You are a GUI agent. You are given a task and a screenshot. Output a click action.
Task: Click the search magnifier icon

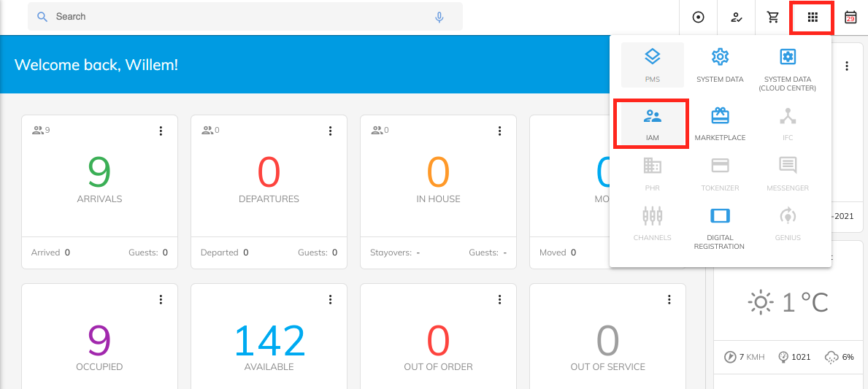(42, 17)
